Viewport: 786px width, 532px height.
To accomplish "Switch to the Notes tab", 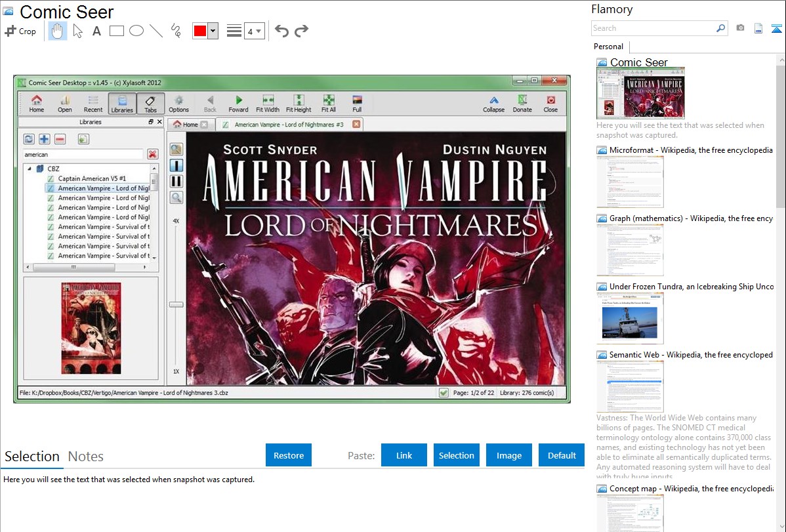I will [86, 457].
